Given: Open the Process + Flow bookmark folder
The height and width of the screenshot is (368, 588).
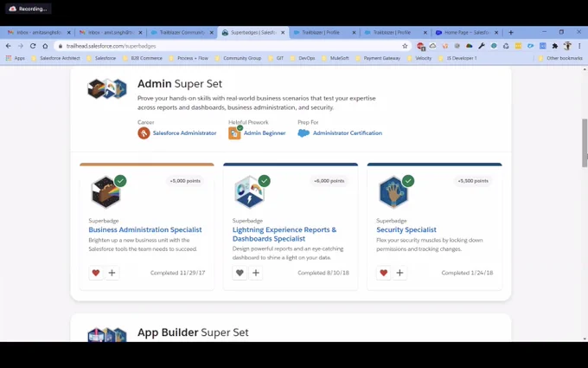Looking at the screenshot, I should pos(189,58).
